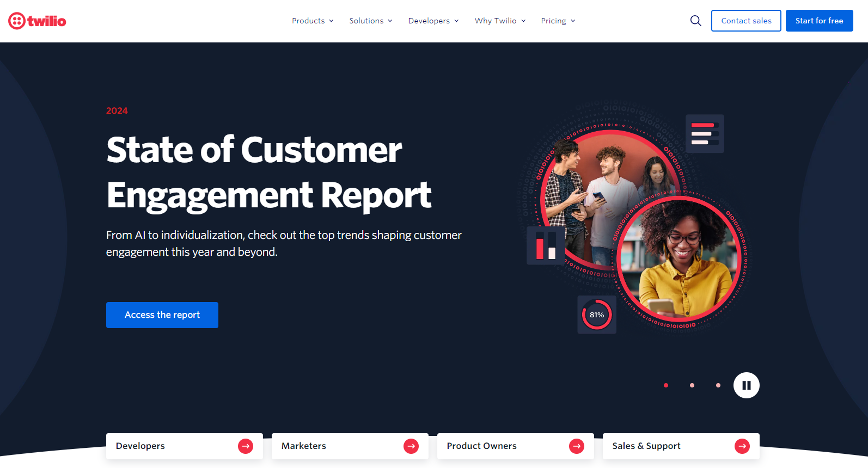The image size is (868, 468).
Task: Click the bar chart graphic tile
Action: pyautogui.click(x=546, y=245)
